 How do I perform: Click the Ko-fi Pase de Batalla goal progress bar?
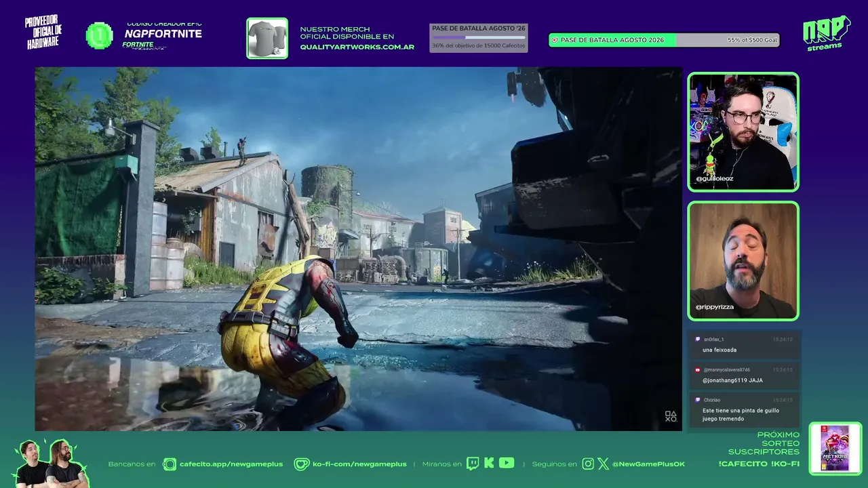click(x=664, y=40)
